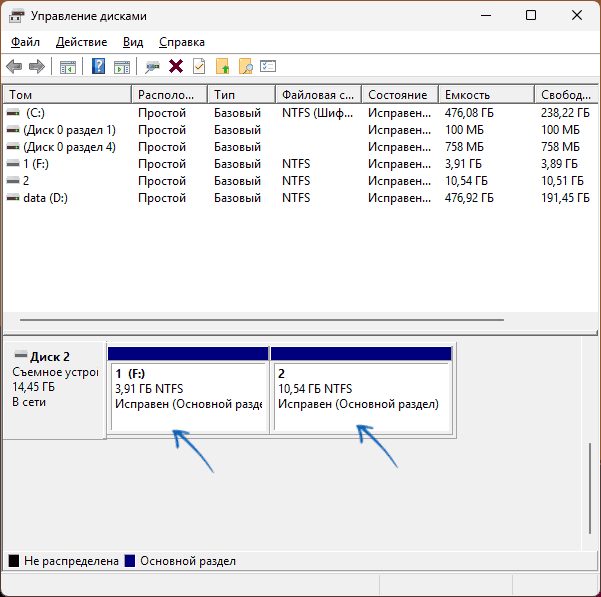Select partition 1 (F:) in disk map
The height and width of the screenshot is (597, 601).
pyautogui.click(x=188, y=395)
